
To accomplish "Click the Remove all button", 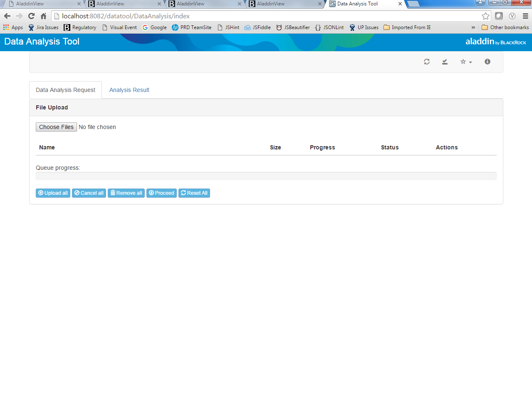I will (126, 193).
